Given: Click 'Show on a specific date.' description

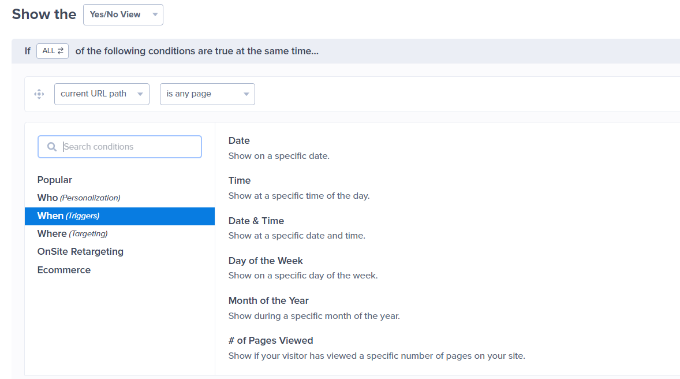Looking at the screenshot, I should [279, 156].
